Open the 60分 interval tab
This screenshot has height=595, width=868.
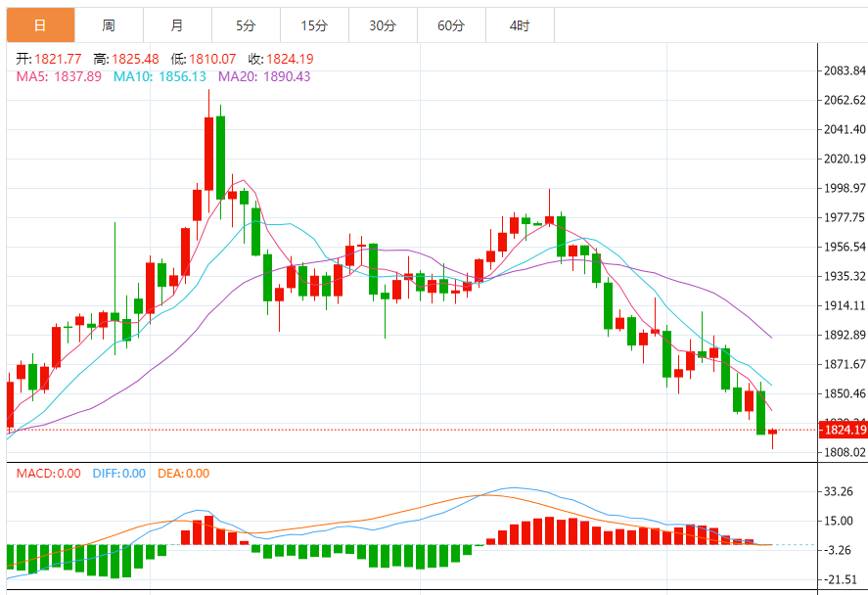[x=451, y=25]
